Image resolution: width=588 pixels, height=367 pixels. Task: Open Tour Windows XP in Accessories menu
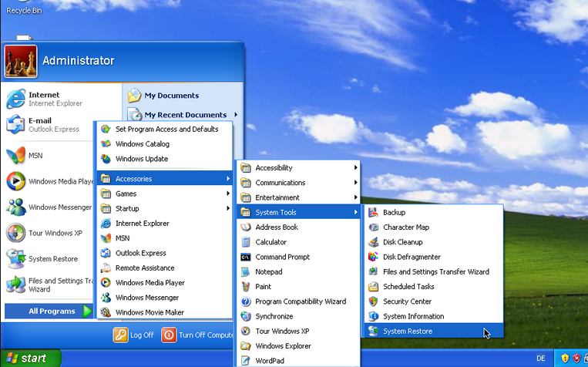(298, 331)
